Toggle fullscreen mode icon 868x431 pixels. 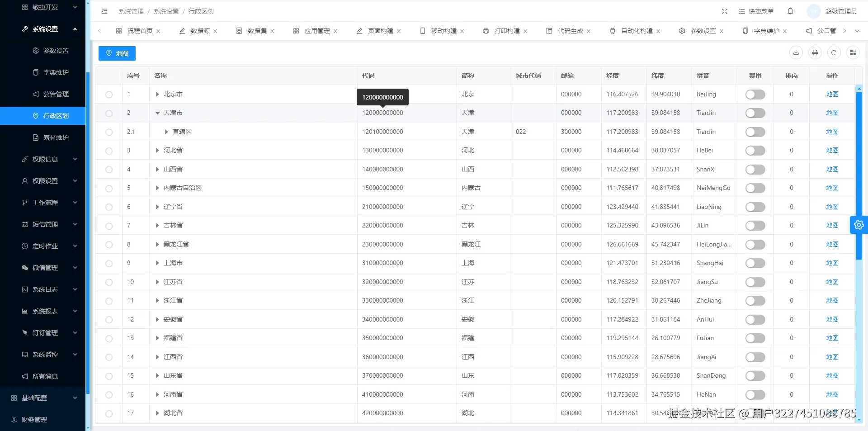point(725,11)
